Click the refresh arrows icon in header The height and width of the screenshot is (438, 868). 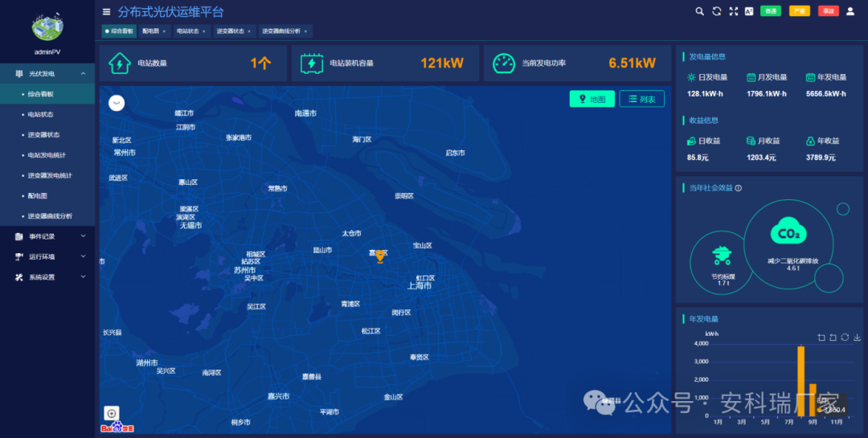(717, 11)
